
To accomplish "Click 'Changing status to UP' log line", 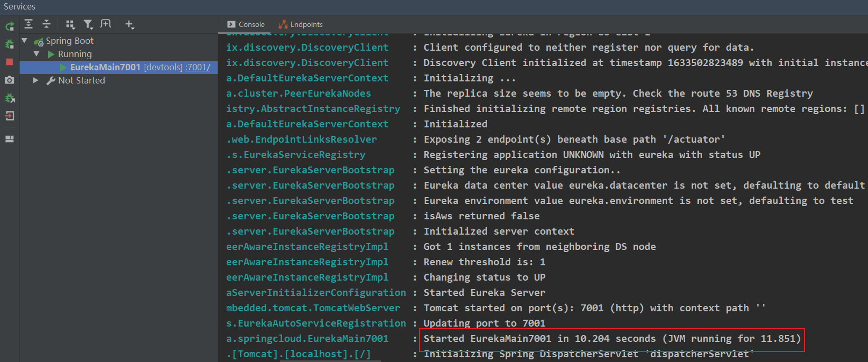I will point(484,277).
